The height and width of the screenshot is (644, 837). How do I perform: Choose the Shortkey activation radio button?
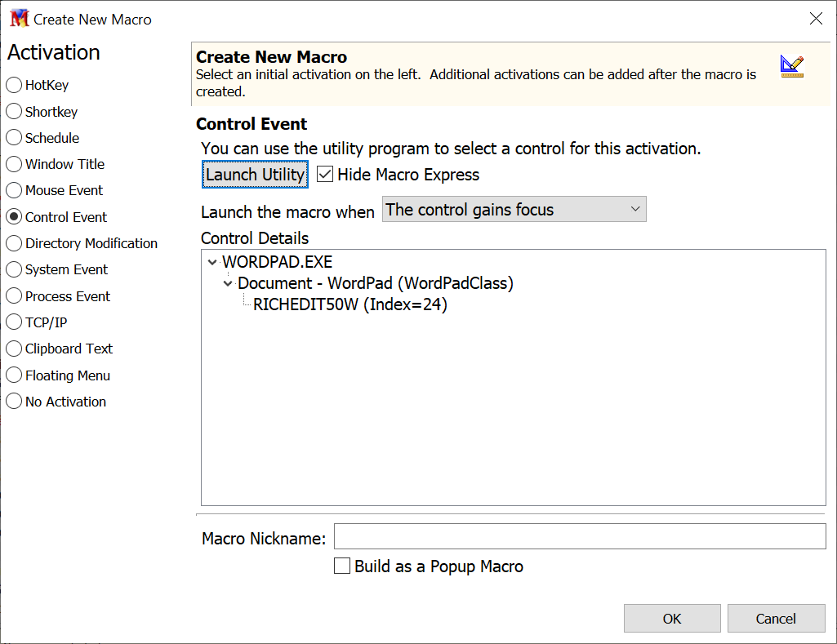[x=14, y=112]
